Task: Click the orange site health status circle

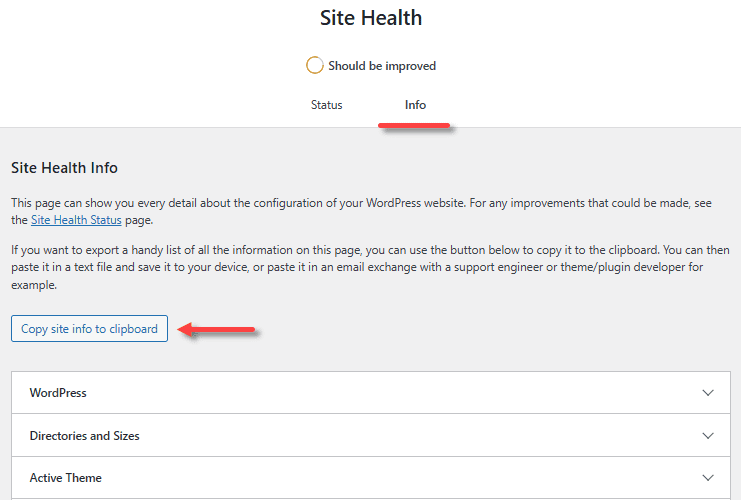Action: [x=315, y=66]
